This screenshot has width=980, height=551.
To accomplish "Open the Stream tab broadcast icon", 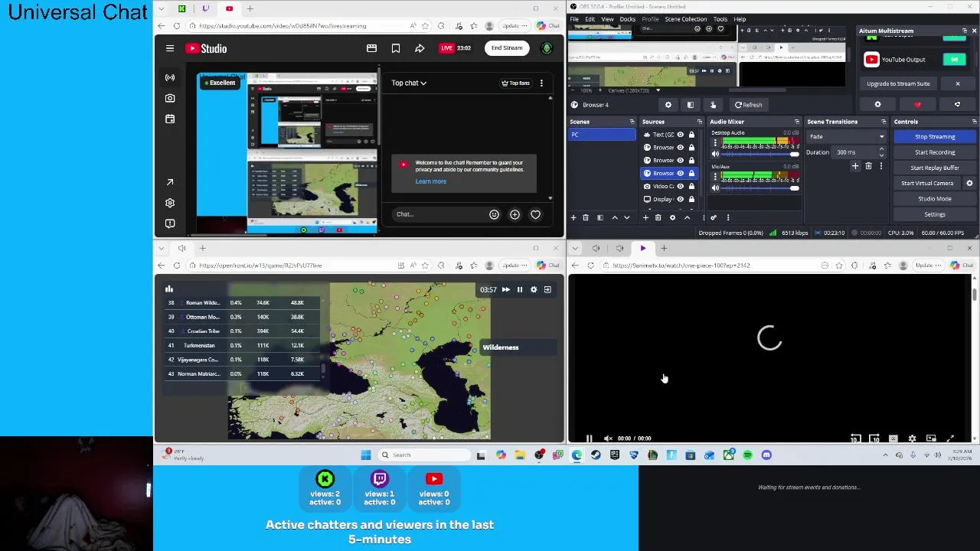I will (170, 77).
